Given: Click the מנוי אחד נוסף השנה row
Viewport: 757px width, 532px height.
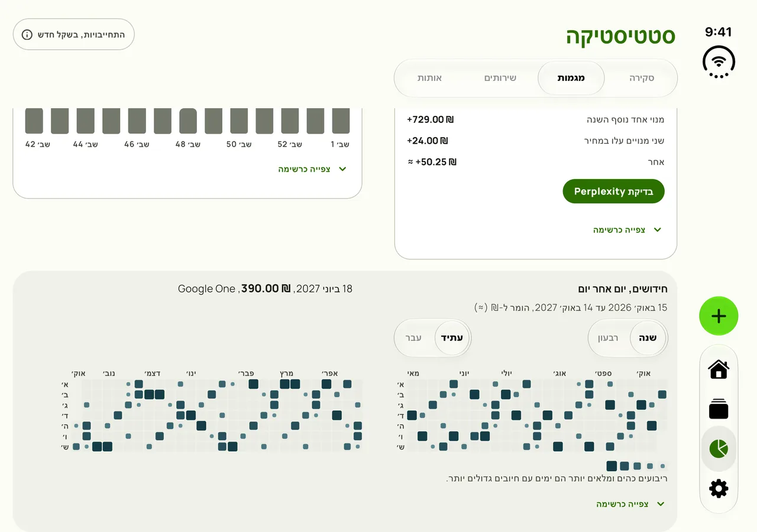Looking at the screenshot, I should click(536, 119).
